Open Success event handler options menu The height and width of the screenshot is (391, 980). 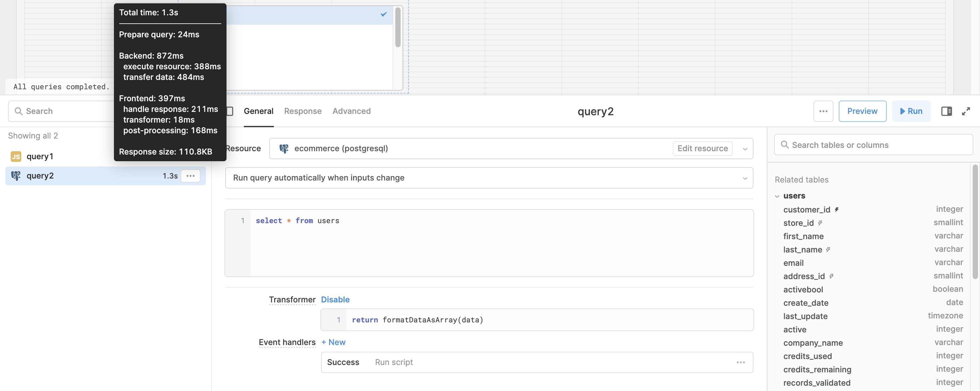pyautogui.click(x=740, y=362)
